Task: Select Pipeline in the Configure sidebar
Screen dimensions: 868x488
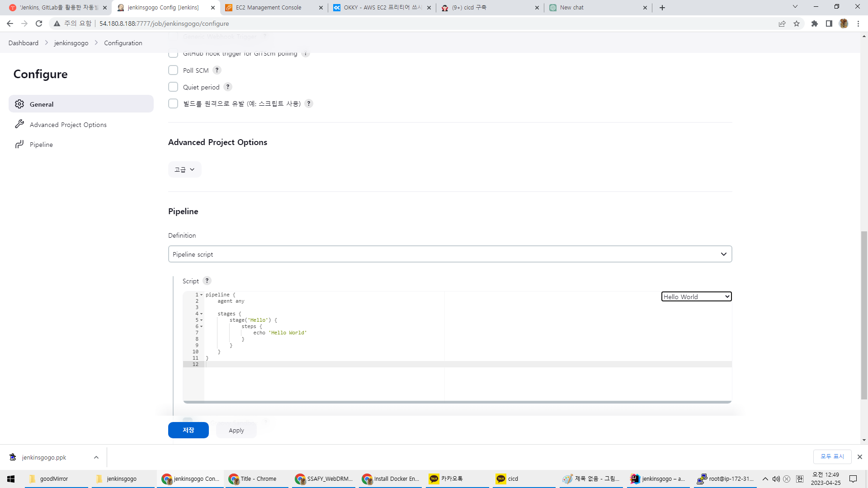Action: coord(41,145)
